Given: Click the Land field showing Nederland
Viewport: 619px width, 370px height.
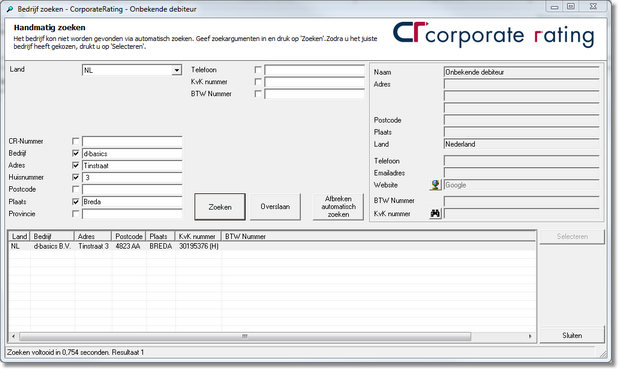Looking at the screenshot, I should point(521,144).
